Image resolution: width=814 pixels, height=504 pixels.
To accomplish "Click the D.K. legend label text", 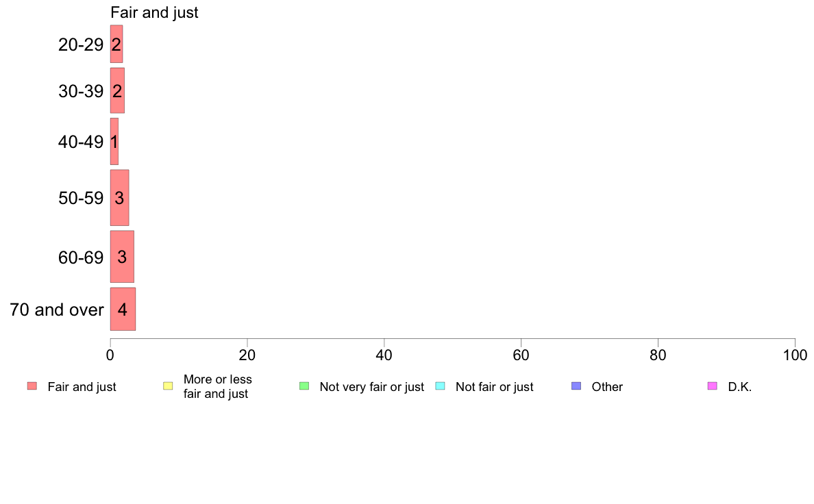I will [x=740, y=387].
